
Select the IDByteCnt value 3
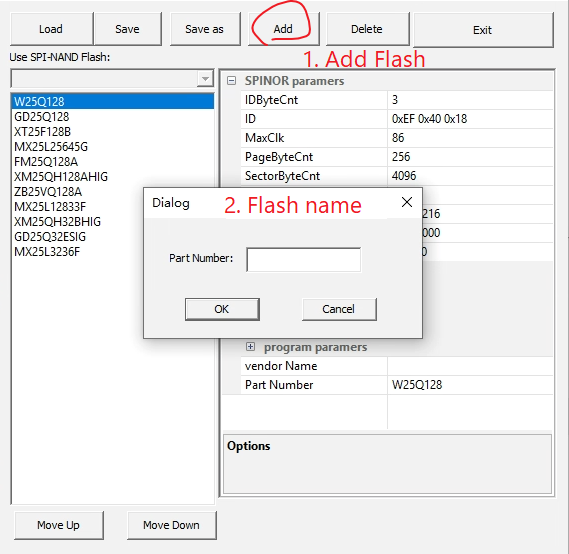point(470,100)
